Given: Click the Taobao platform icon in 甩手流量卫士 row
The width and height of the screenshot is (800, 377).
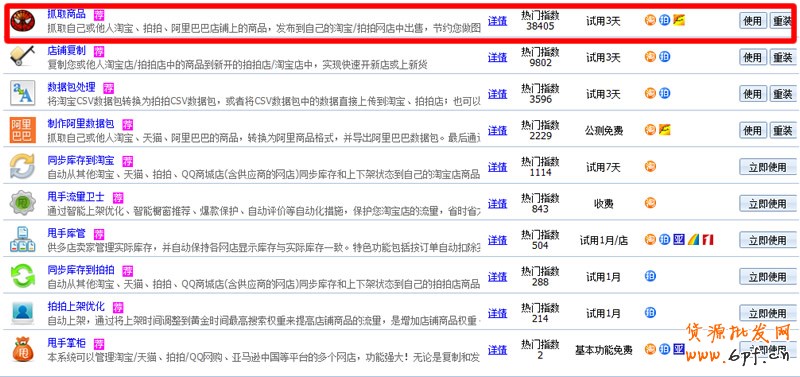Looking at the screenshot, I should tap(650, 203).
